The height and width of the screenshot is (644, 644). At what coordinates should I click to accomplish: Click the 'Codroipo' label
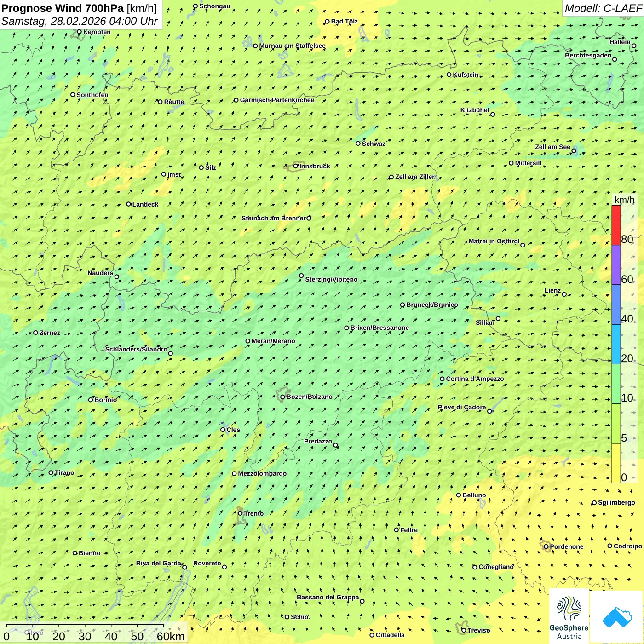628,546
